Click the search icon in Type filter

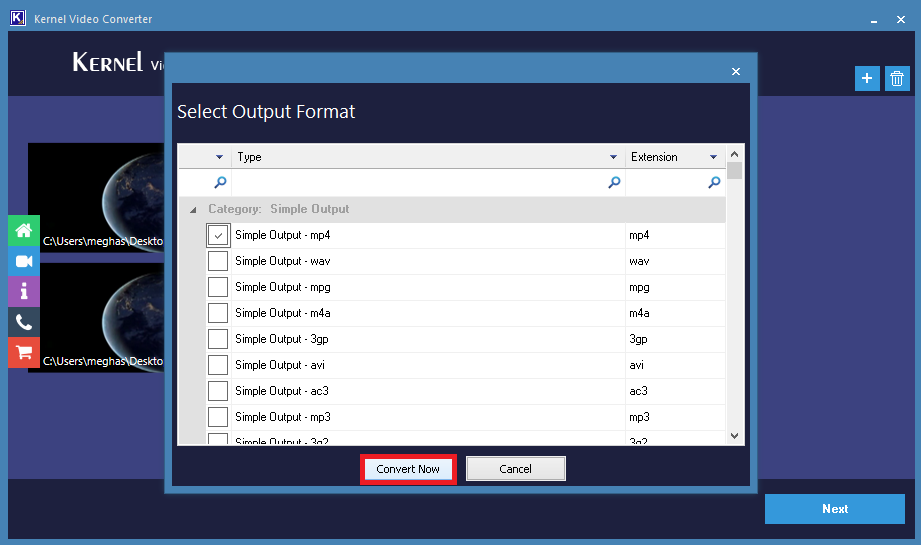614,183
